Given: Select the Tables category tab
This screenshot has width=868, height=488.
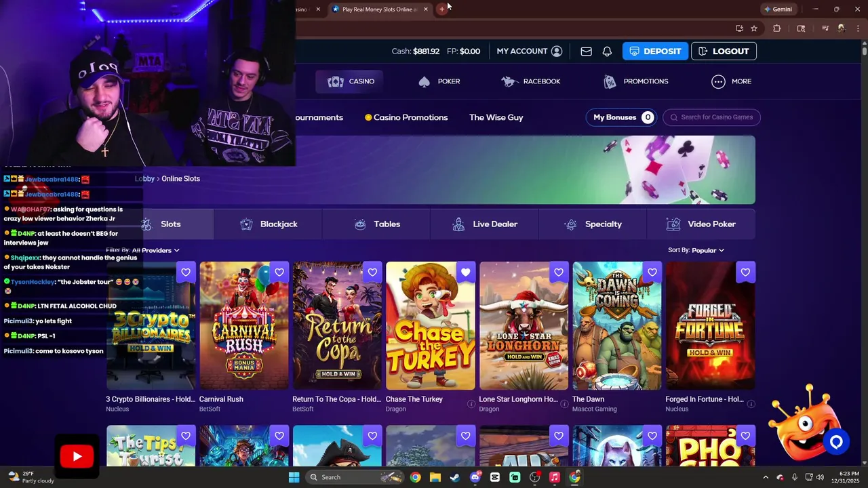Looking at the screenshot, I should (x=376, y=224).
